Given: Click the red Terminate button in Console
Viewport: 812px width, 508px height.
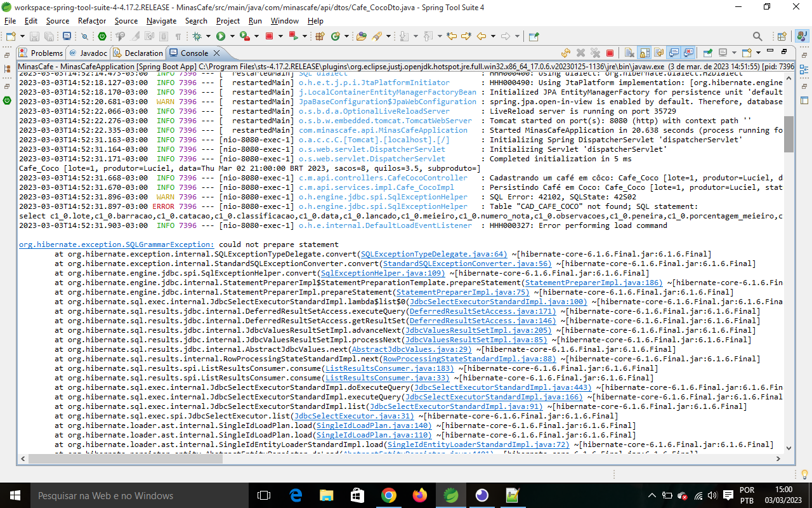Looking at the screenshot, I should pyautogui.click(x=610, y=53).
